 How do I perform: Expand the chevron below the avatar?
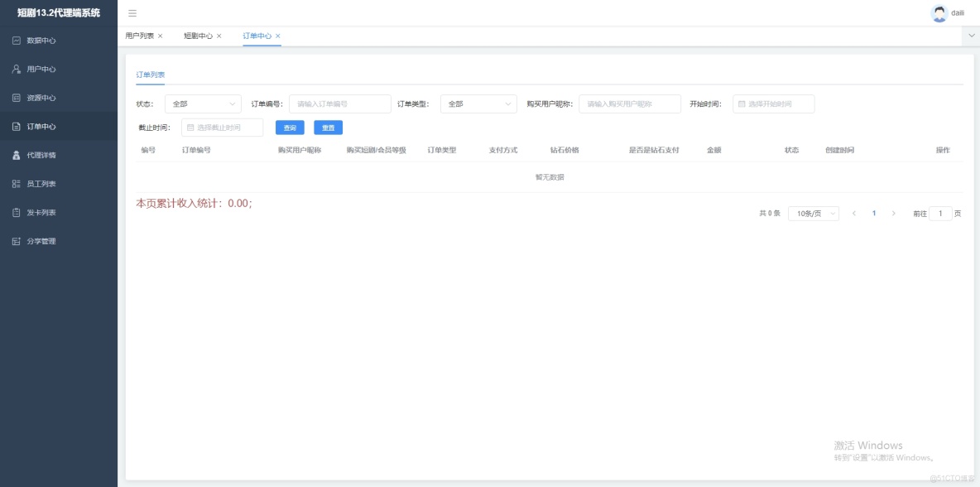[x=970, y=35]
